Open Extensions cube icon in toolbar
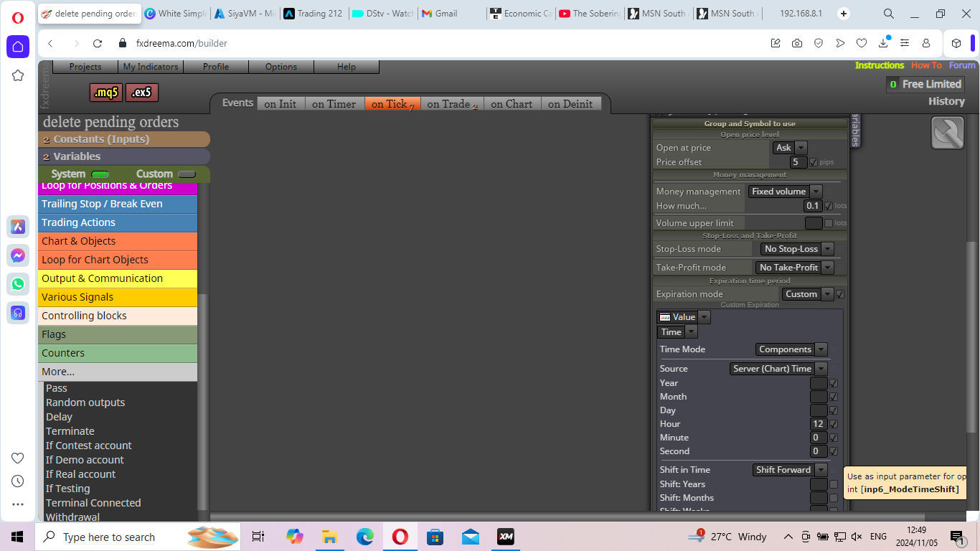 (x=956, y=43)
